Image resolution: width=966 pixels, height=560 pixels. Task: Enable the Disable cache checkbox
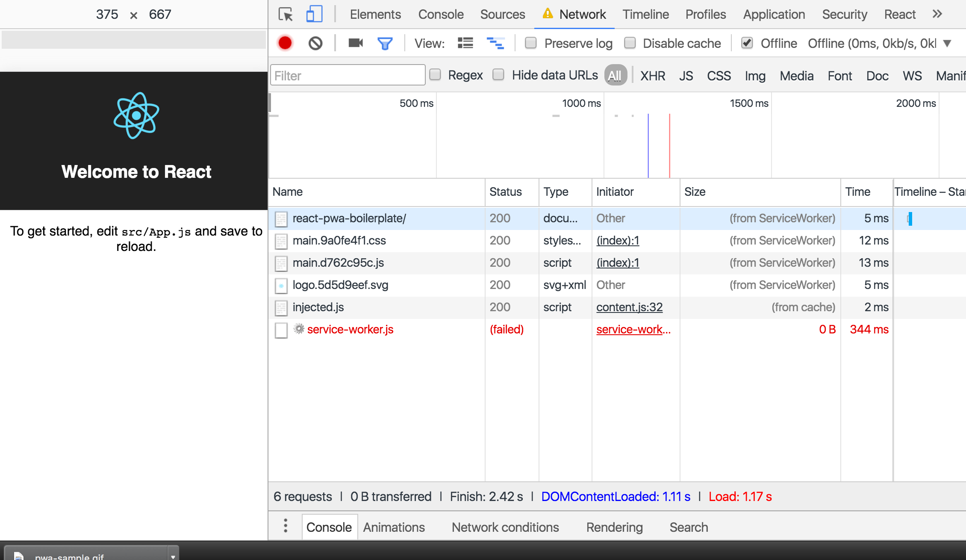point(630,43)
